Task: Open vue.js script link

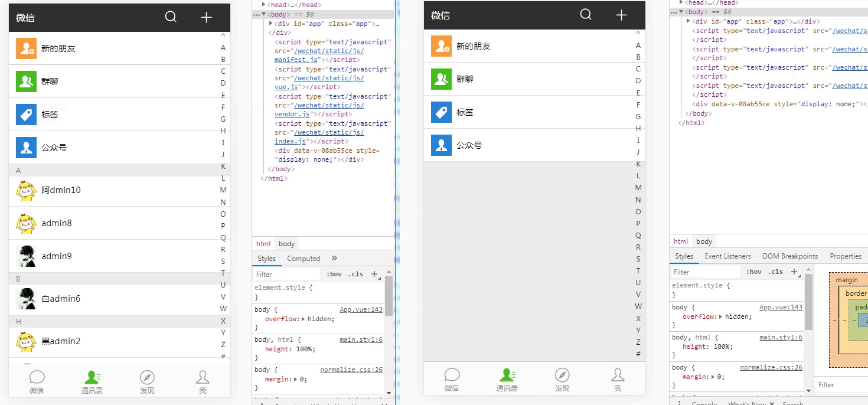Action: click(286, 87)
